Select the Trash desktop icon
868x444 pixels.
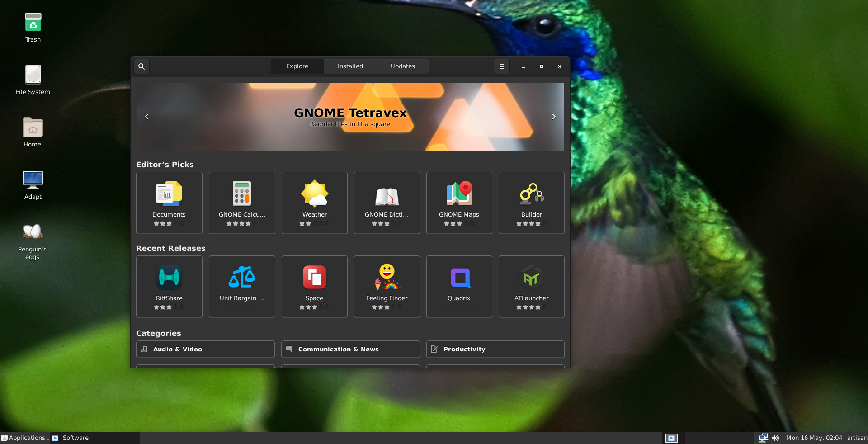pos(33,27)
